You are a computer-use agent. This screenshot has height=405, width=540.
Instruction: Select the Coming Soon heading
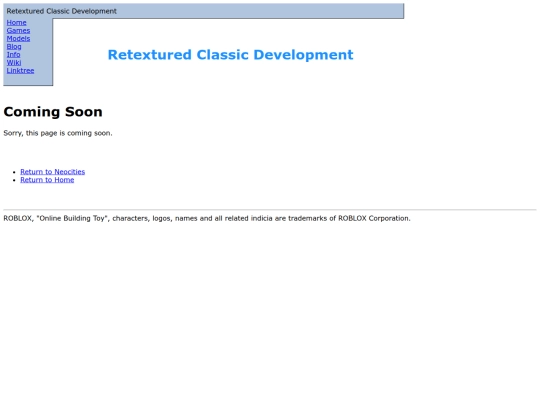click(53, 112)
